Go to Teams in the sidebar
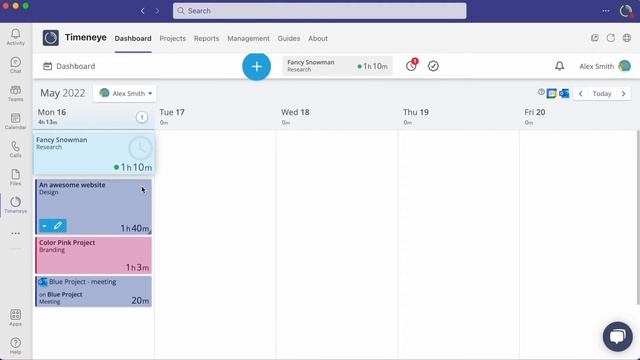640x360 pixels. coord(16,93)
